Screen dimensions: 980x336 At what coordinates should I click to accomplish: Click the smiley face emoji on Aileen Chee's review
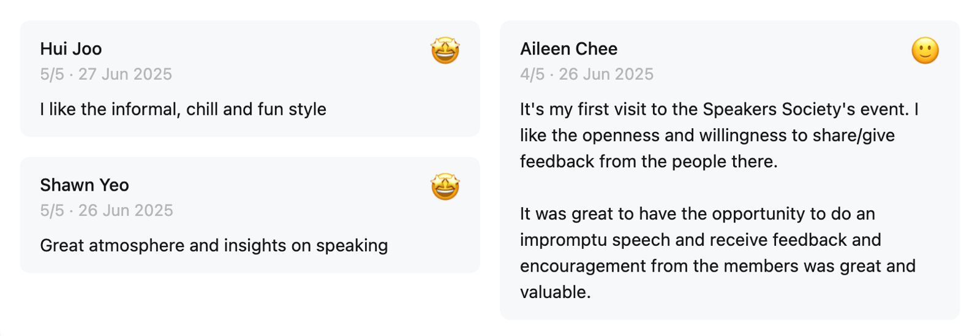(x=925, y=50)
